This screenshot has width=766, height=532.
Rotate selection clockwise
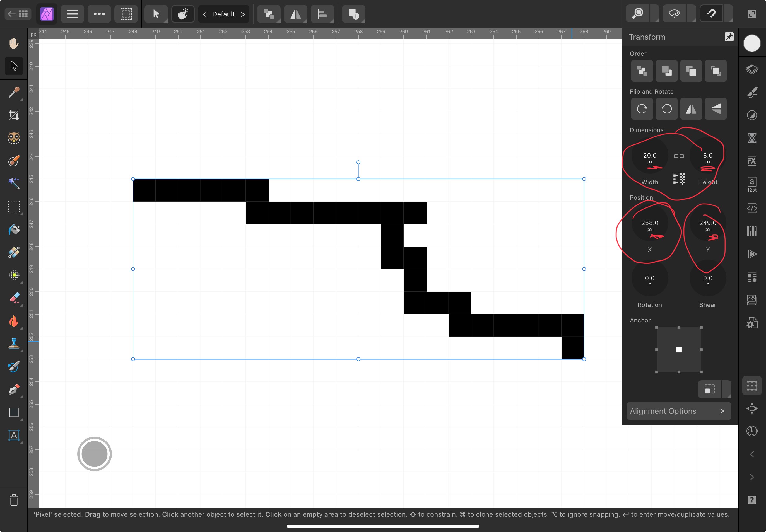pos(642,109)
